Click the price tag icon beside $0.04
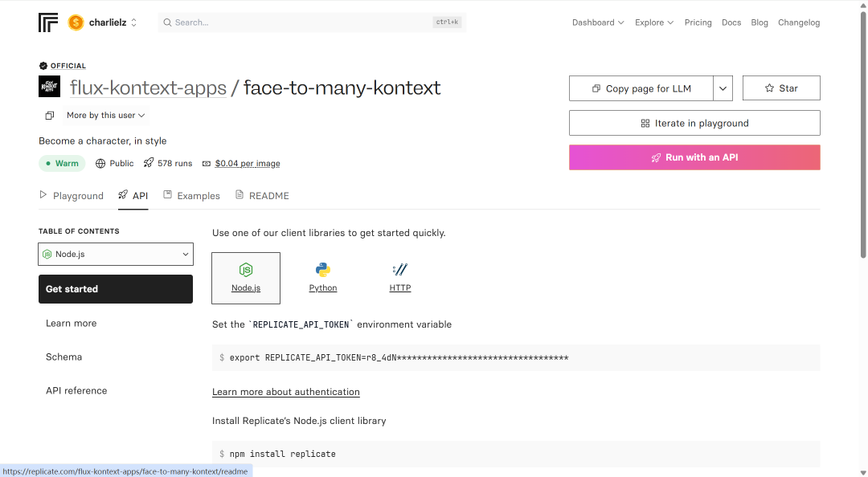This screenshot has height=477, width=868. [207, 163]
